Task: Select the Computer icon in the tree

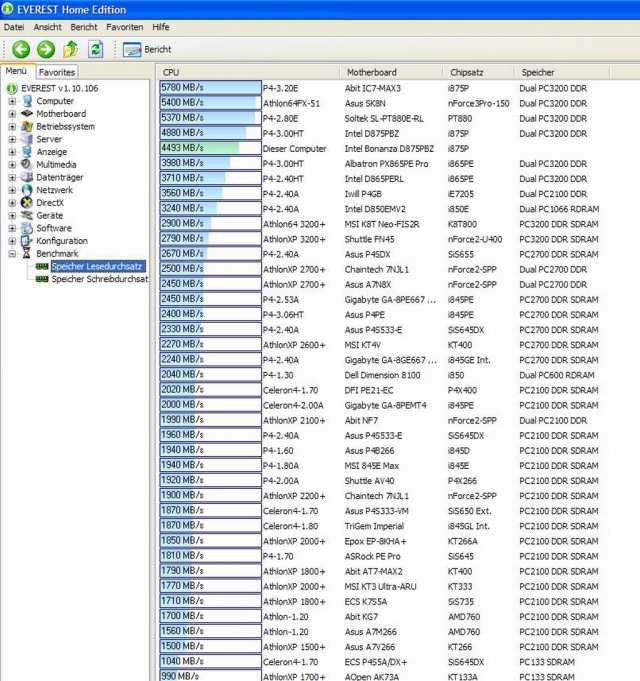Action: pyautogui.click(x=27, y=101)
